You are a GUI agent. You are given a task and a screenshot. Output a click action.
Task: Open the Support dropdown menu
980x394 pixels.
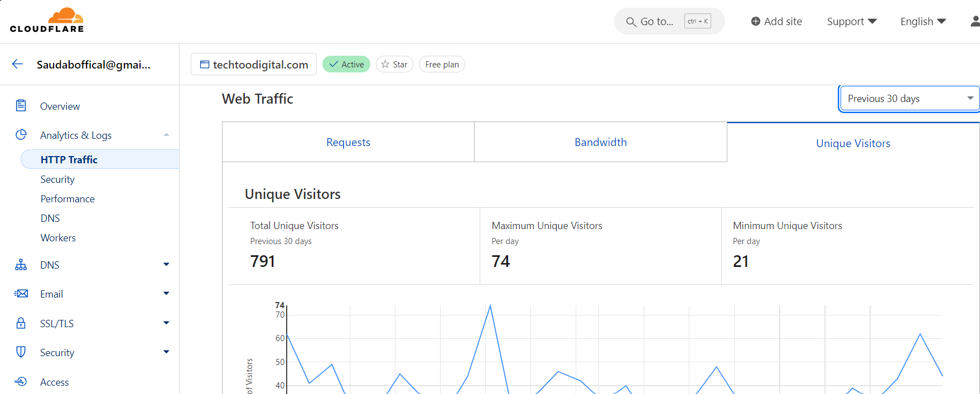click(851, 22)
